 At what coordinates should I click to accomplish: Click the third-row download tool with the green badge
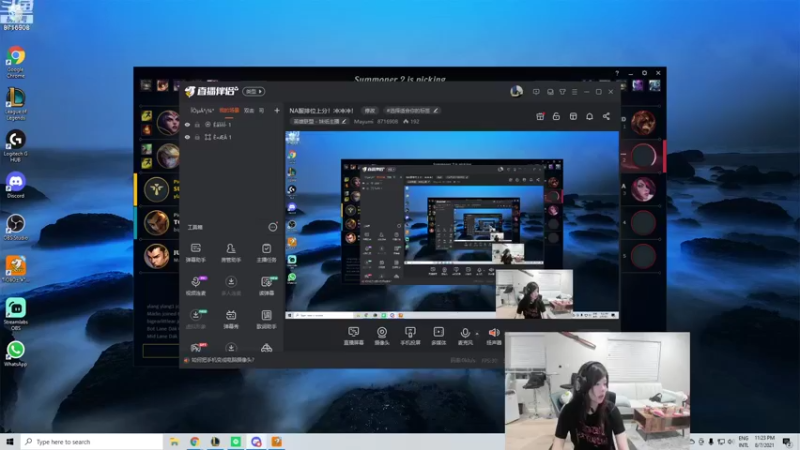click(x=196, y=319)
